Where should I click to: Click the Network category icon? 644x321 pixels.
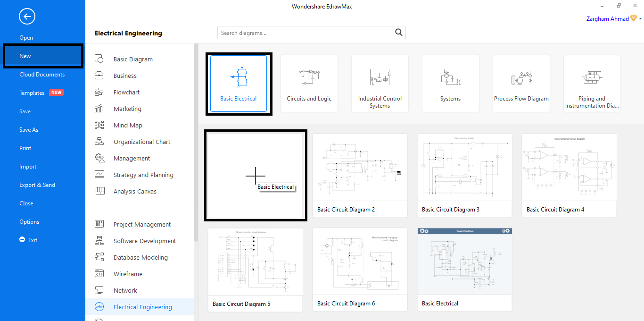click(99, 290)
